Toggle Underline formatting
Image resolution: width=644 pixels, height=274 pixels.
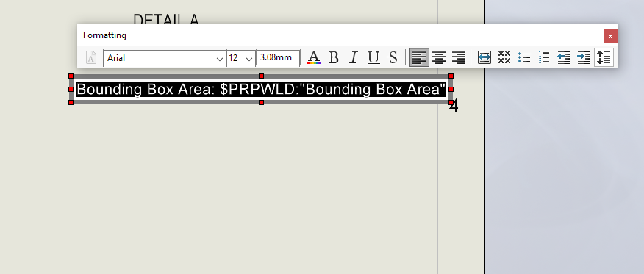(373, 58)
